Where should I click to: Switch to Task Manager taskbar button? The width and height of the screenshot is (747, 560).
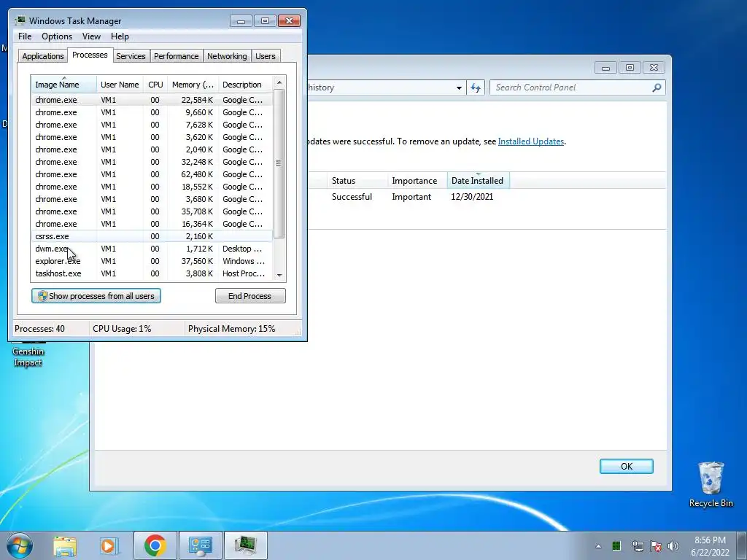(x=245, y=545)
